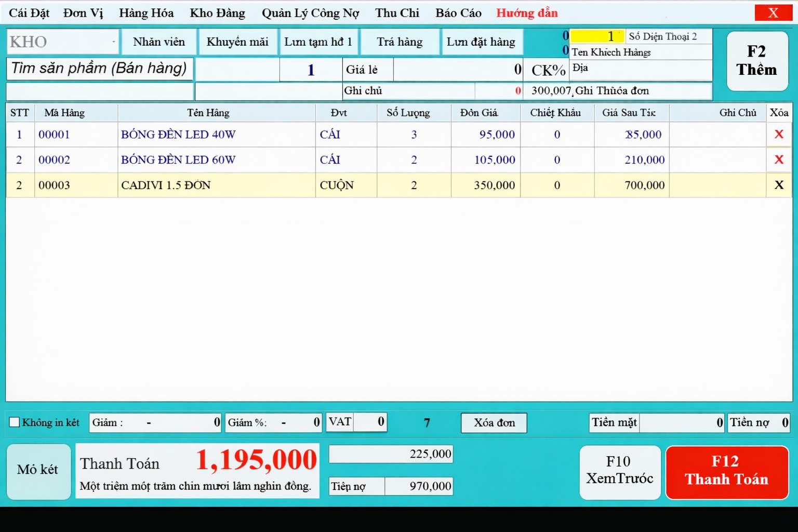Click the Hướng dẫn help link
Screen dimensions: 798x532
[x=527, y=13]
